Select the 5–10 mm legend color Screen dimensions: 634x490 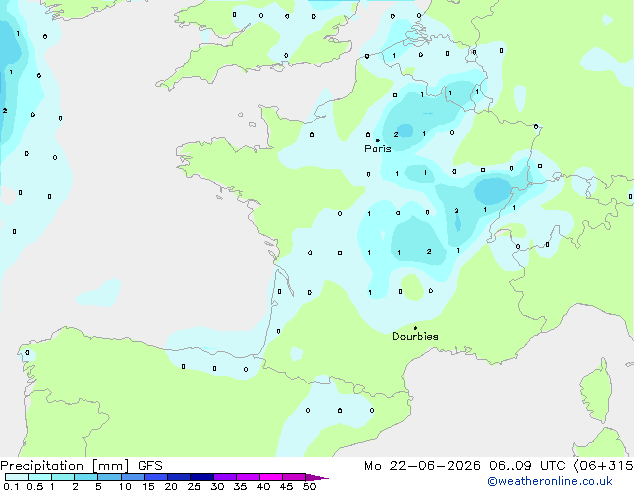[109, 477]
